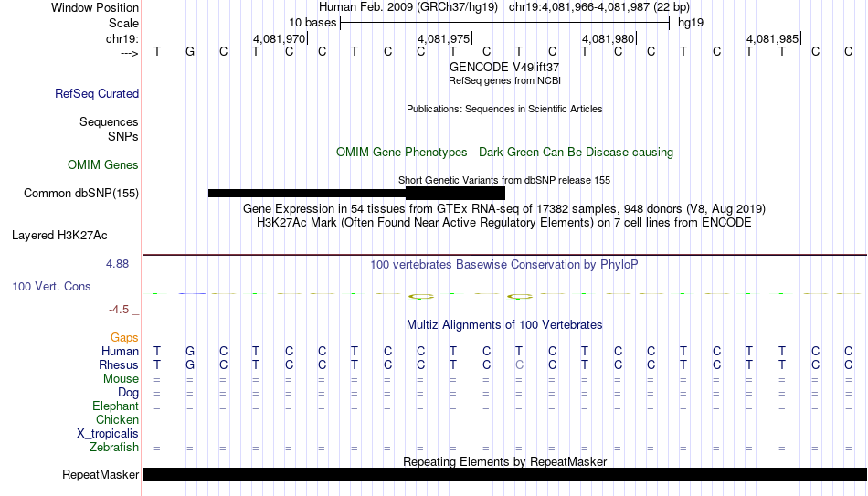Viewport: 868px width, 496px height.
Task: Select the Zebrafish species row label
Action: click(x=114, y=447)
